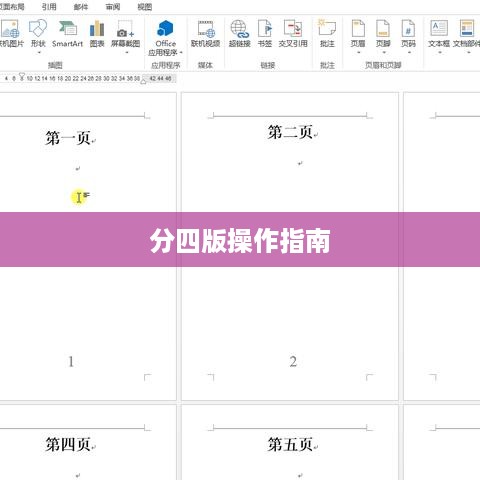Switch to the 邮件 ribbon tab
The height and width of the screenshot is (480, 480).
(x=81, y=7)
